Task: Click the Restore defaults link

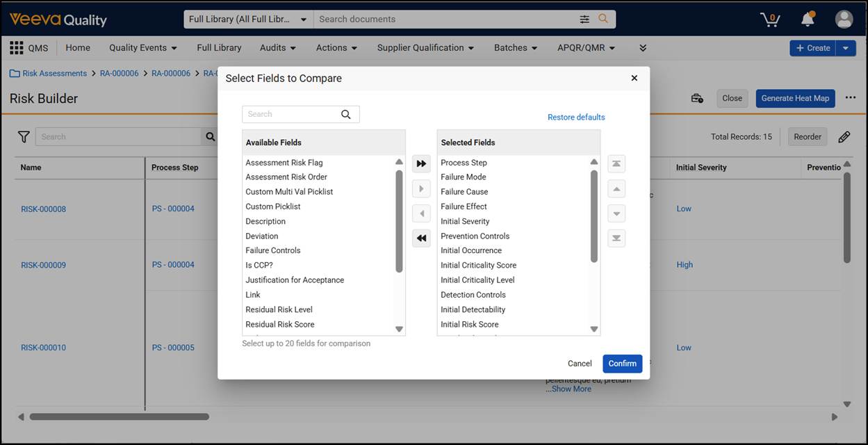Action: (576, 118)
